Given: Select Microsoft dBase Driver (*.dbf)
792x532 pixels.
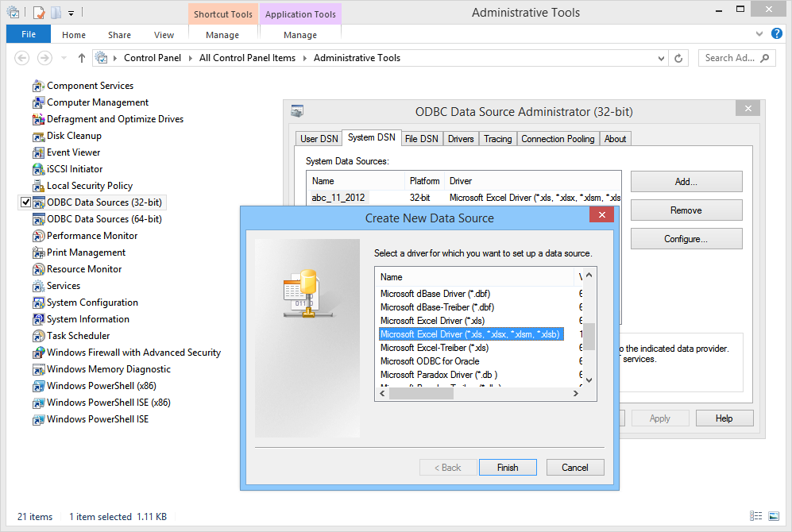Looking at the screenshot, I should (x=435, y=294).
